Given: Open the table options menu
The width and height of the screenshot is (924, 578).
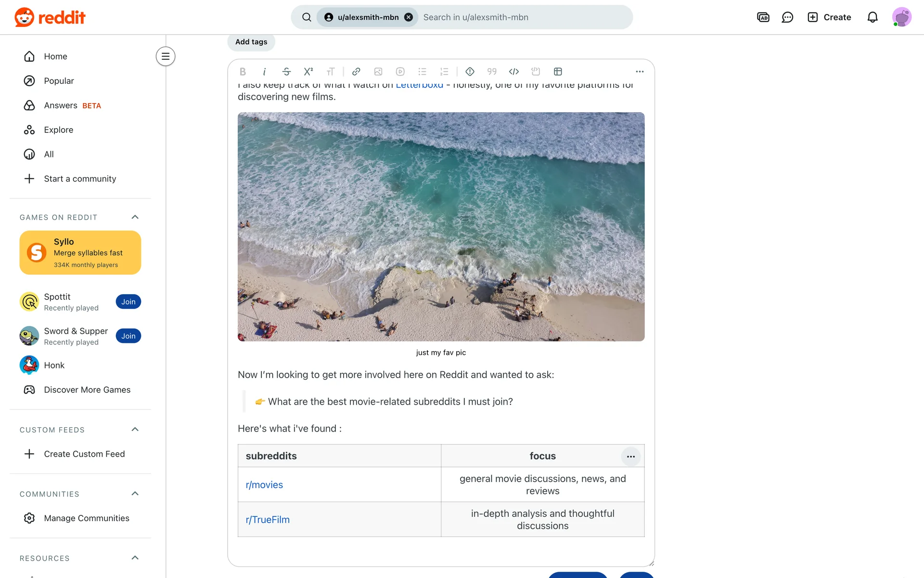Looking at the screenshot, I should (x=630, y=456).
